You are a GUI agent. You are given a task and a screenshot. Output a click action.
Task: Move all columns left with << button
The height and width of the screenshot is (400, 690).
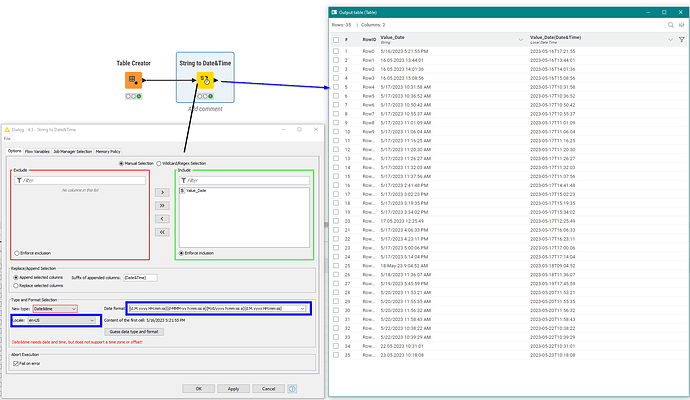[x=162, y=232]
